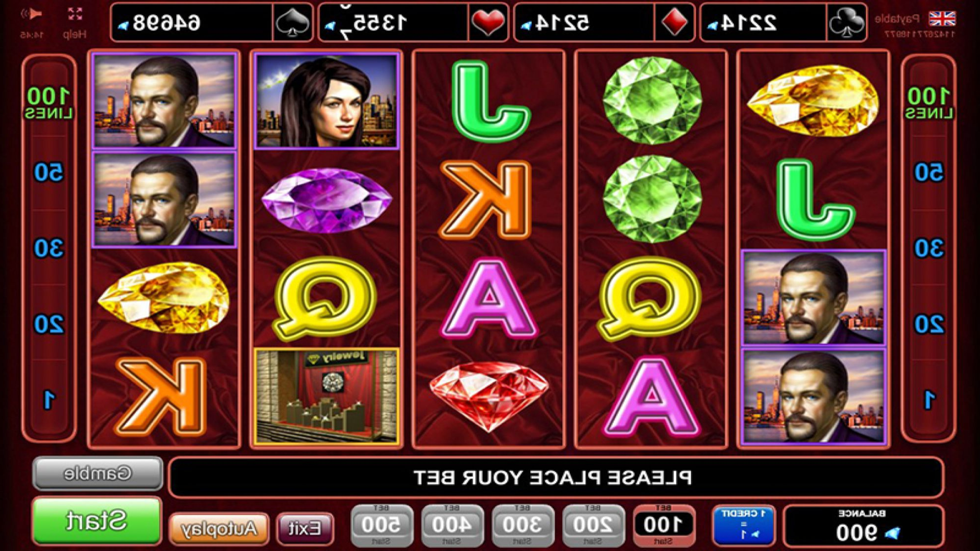Switch language with the UK flag icon
Screen dimensions: 980x551
(x=942, y=18)
